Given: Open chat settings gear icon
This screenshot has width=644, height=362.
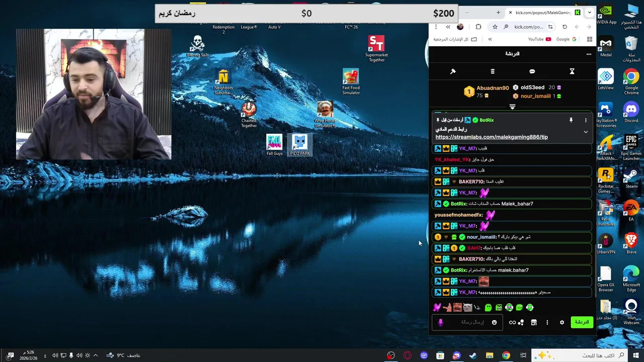Looking at the screenshot, I should coord(562,323).
